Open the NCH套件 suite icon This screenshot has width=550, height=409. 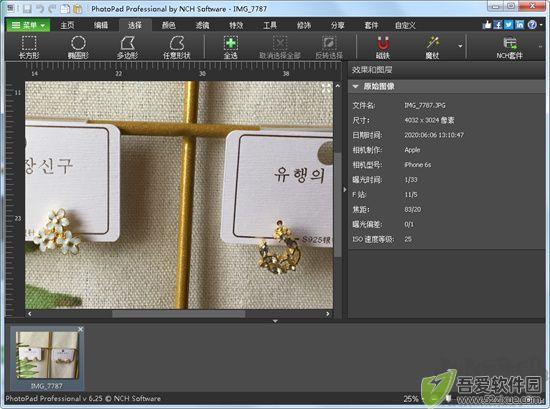[509, 47]
